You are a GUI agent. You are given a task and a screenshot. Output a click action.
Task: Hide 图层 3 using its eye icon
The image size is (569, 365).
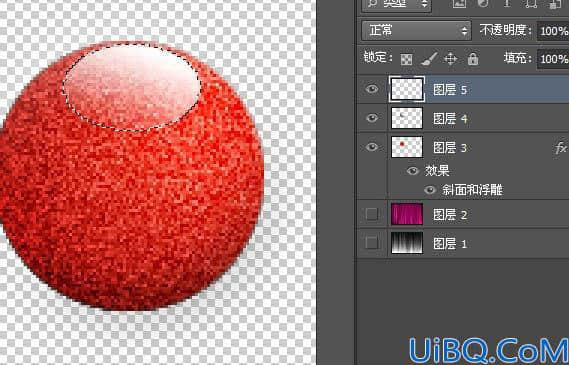click(x=372, y=147)
